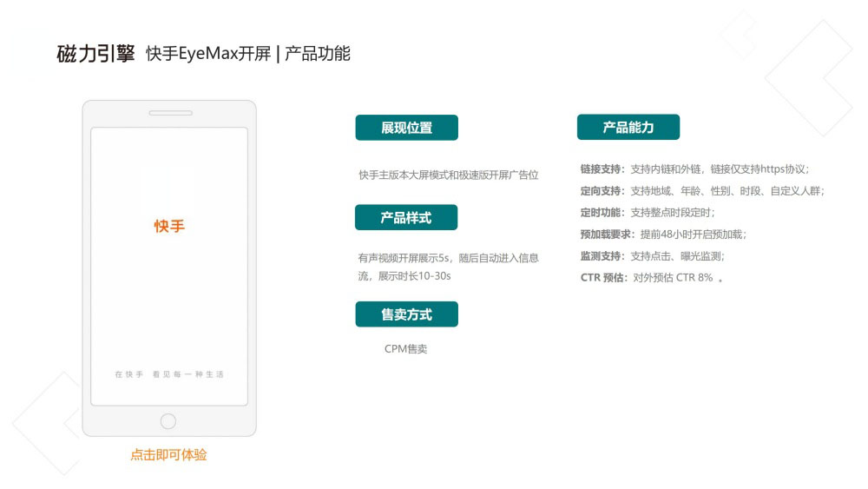Click the 产品能力 teal button

point(628,127)
